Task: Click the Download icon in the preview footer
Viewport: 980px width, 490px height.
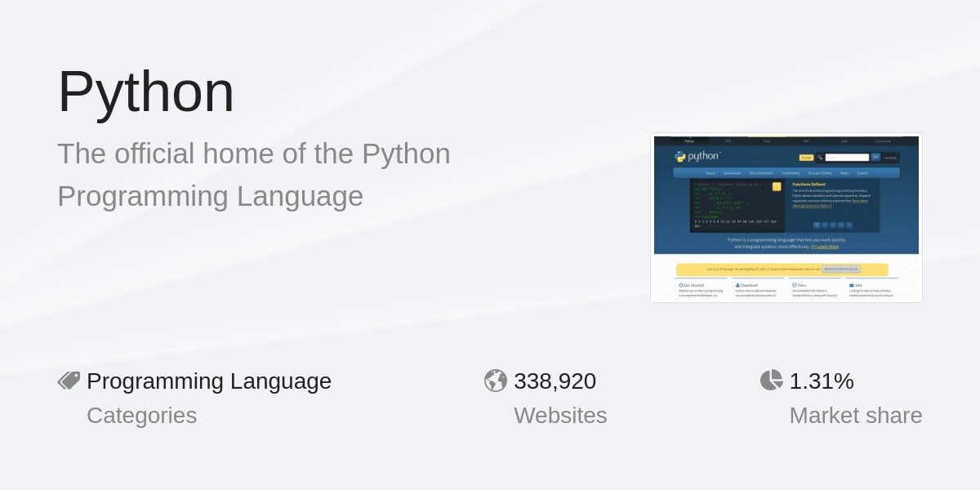Action: click(737, 285)
